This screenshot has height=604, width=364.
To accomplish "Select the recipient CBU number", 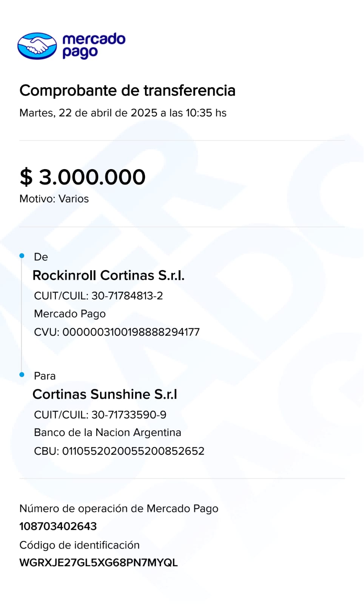I will pyautogui.click(x=133, y=451).
